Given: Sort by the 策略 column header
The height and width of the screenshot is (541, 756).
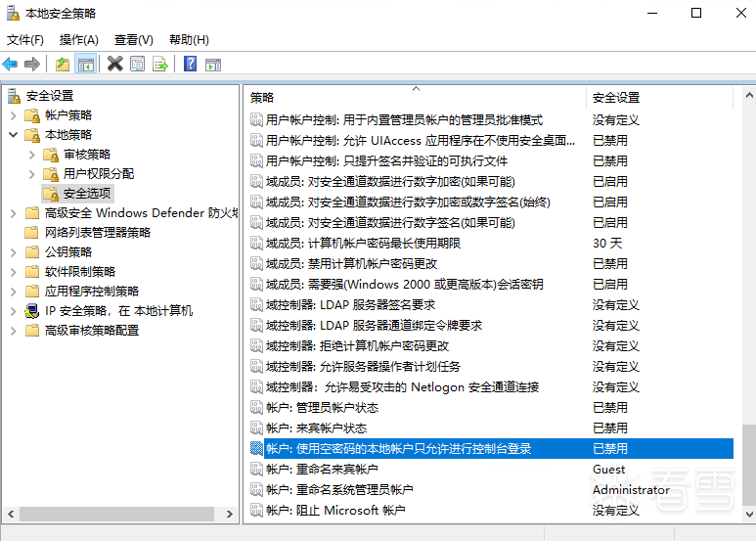Looking at the screenshot, I should coord(416,98).
